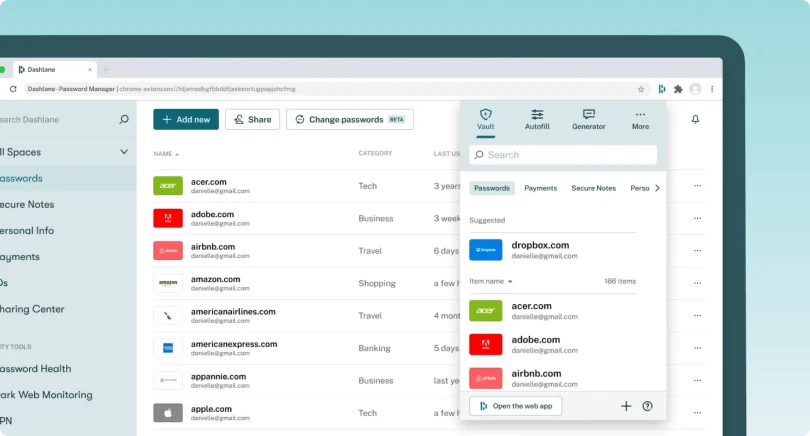This screenshot has height=436, width=810.
Task: Expand the All Spaces dropdown
Action: coord(124,152)
